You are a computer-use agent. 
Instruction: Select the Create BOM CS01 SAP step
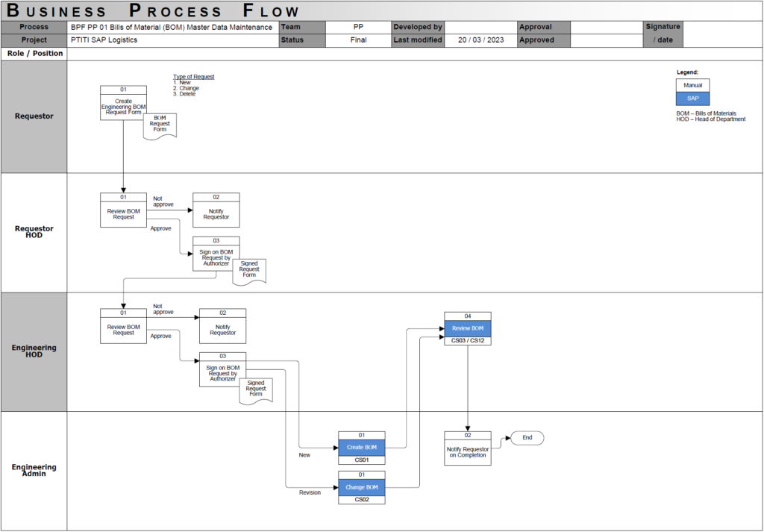362,447
